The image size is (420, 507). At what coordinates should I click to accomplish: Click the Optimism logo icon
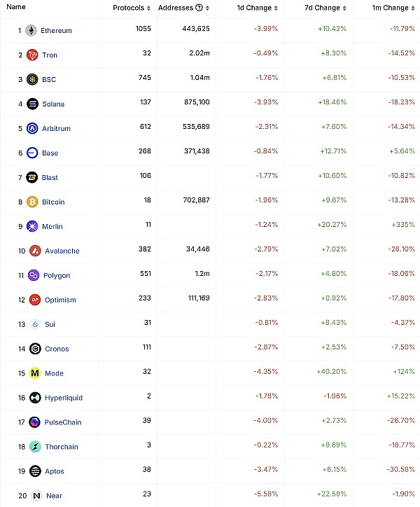coord(35,300)
